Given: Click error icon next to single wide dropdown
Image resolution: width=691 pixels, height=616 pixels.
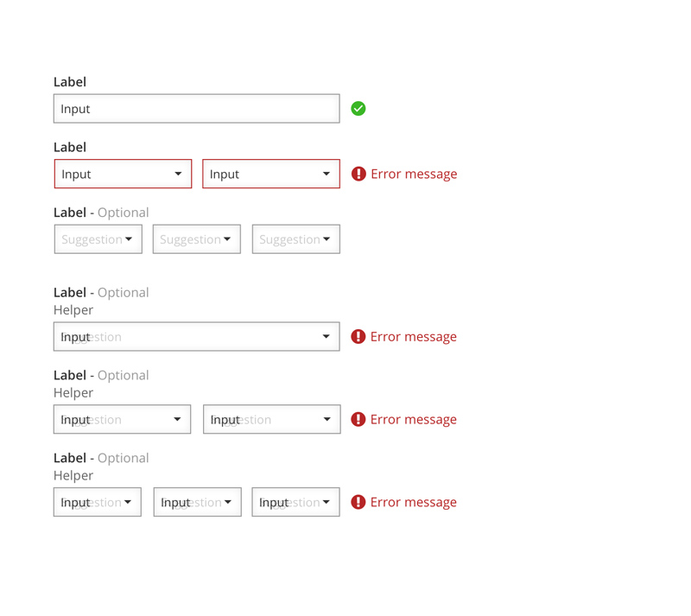Looking at the screenshot, I should [358, 337].
